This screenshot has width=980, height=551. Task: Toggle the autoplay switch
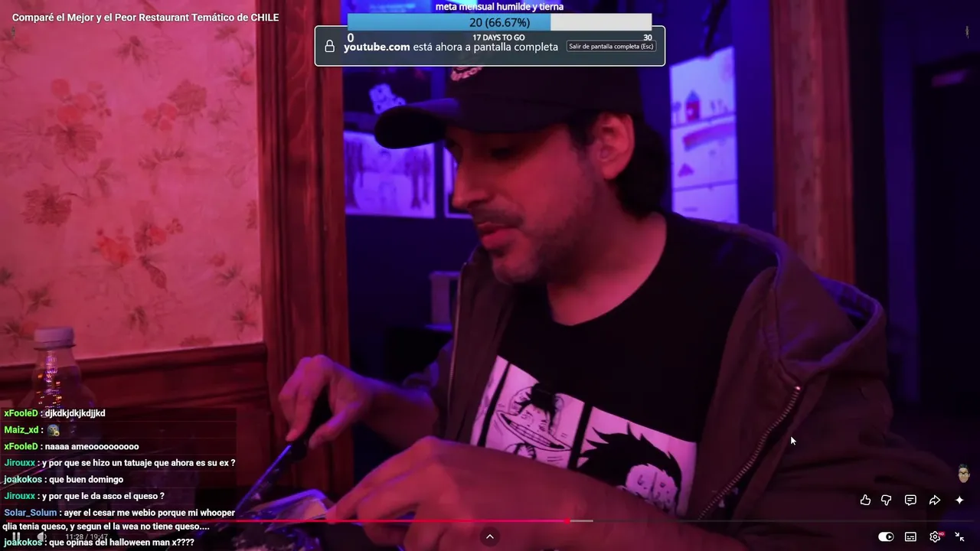click(886, 536)
